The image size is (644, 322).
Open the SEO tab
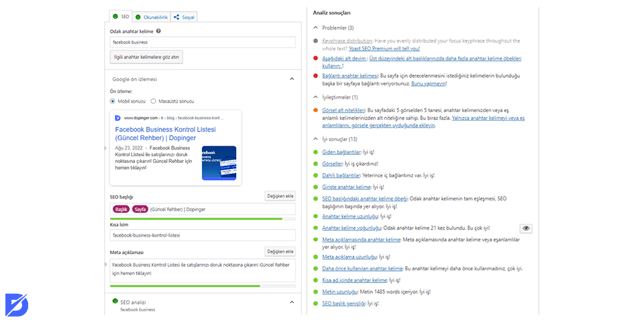121,17
